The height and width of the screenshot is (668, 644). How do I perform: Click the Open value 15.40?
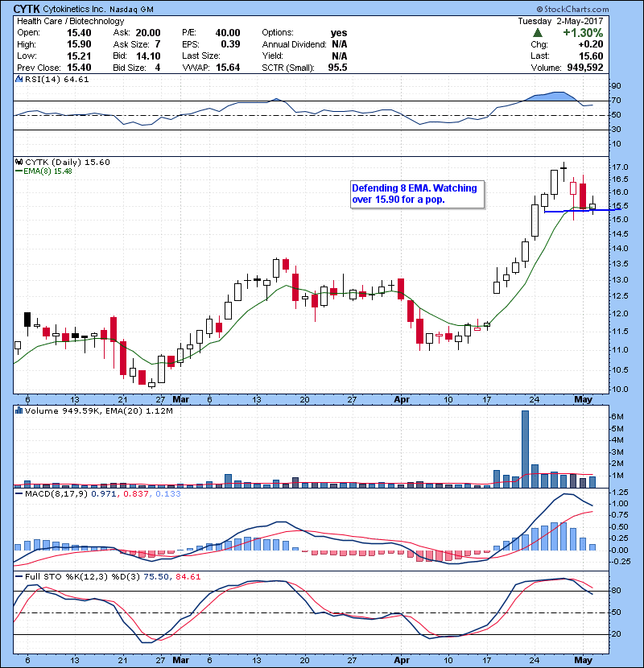click(79, 33)
